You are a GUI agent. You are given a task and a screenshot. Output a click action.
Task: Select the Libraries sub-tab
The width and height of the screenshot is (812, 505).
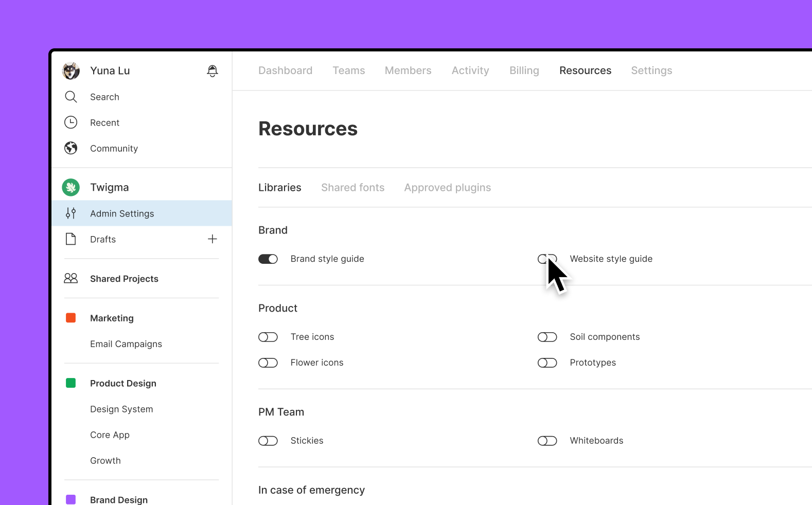click(279, 188)
